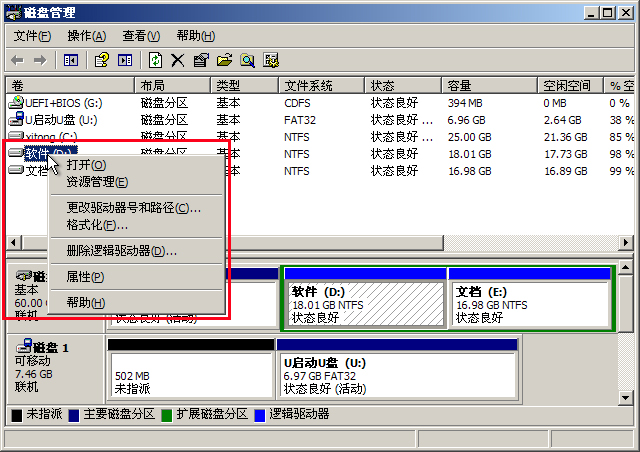Open the 查看(V) menu
This screenshot has width=640, height=452.
click(141, 36)
